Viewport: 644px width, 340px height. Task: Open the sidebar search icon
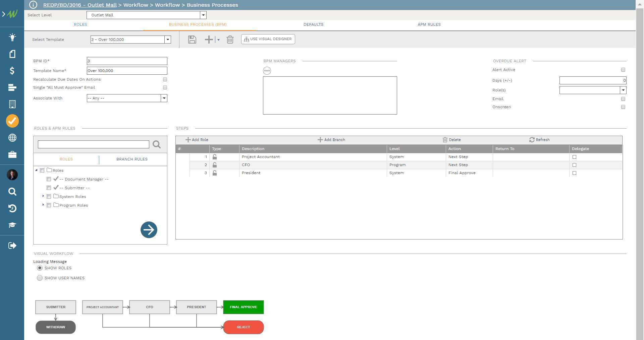[12, 192]
